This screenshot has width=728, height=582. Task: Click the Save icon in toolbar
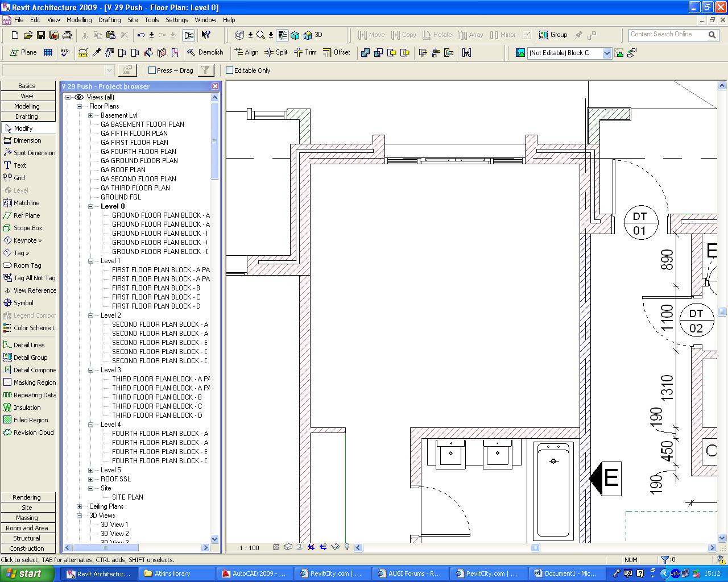[41, 35]
